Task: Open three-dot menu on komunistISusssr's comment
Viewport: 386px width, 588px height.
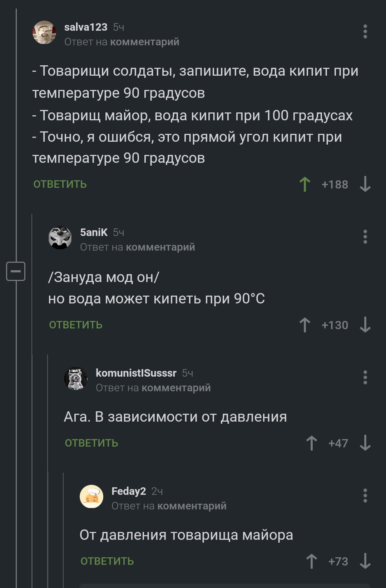Action: 365,377
